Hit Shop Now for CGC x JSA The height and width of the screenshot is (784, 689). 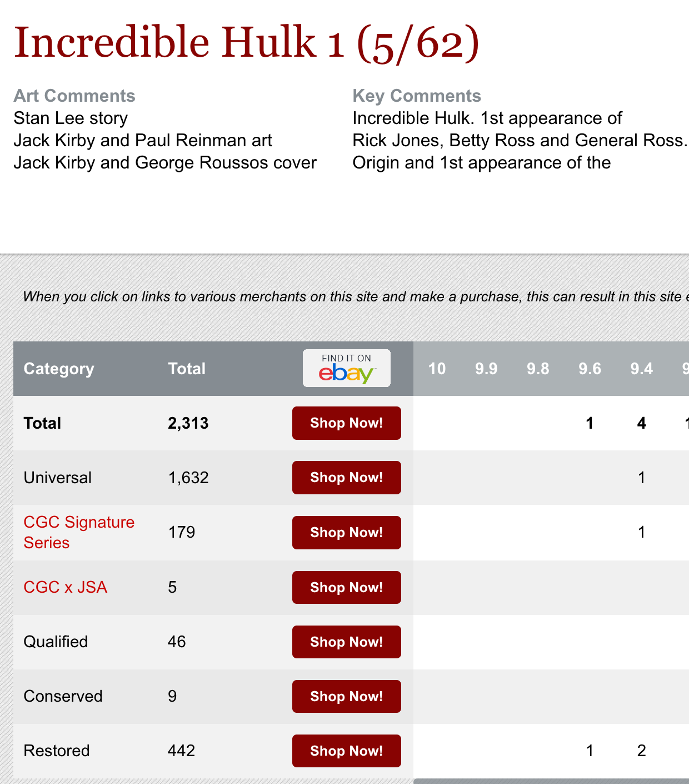coord(346,587)
